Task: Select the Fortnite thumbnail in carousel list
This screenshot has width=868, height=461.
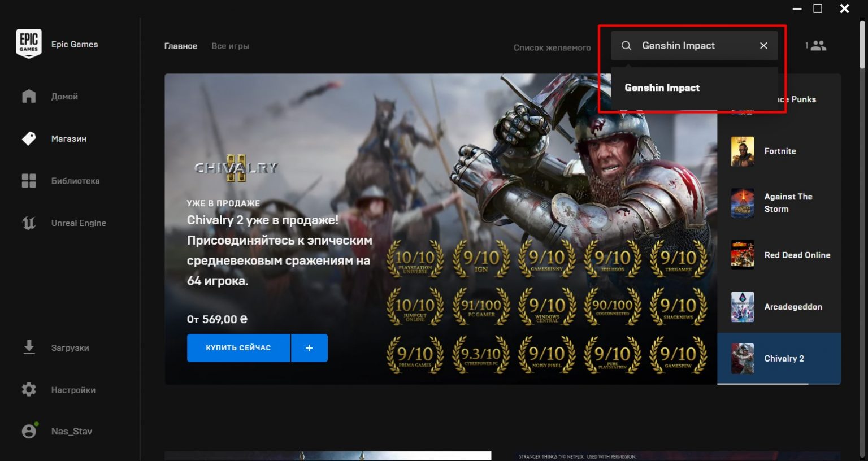Action: click(743, 151)
